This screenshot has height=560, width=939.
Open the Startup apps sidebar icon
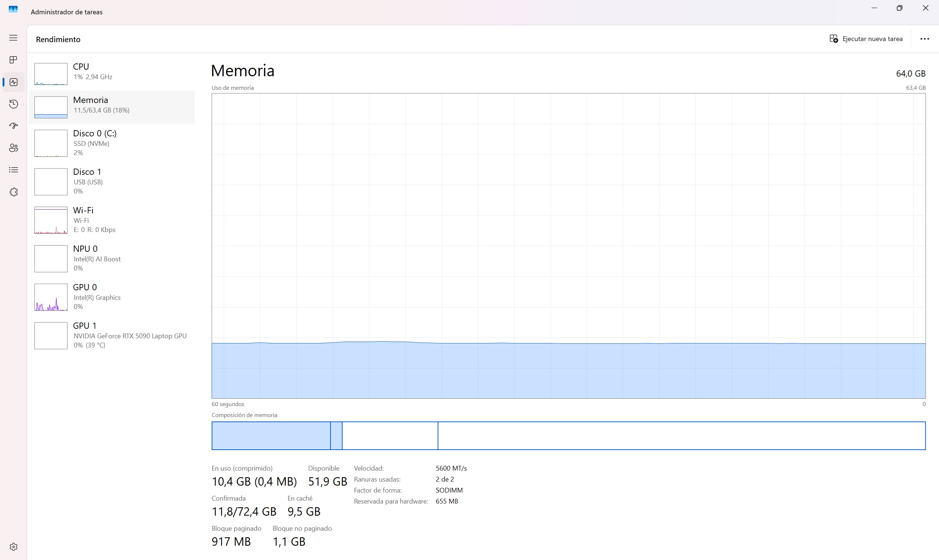13,126
